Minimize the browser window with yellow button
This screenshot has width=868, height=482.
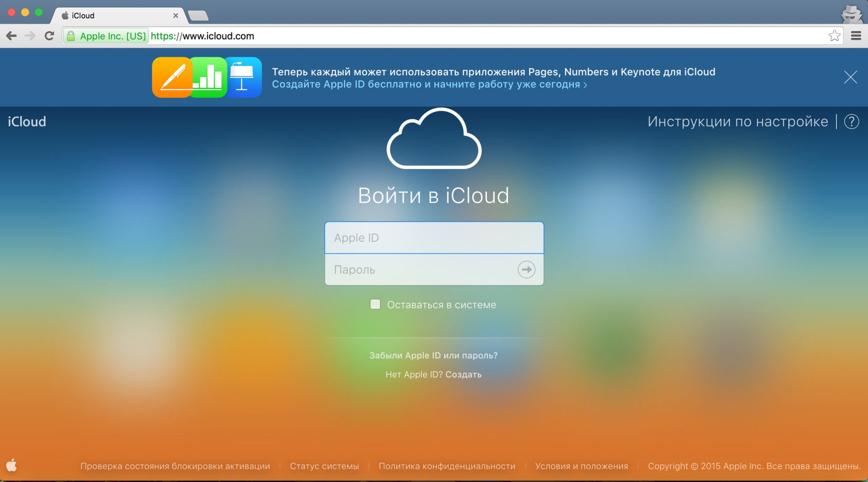25,12
